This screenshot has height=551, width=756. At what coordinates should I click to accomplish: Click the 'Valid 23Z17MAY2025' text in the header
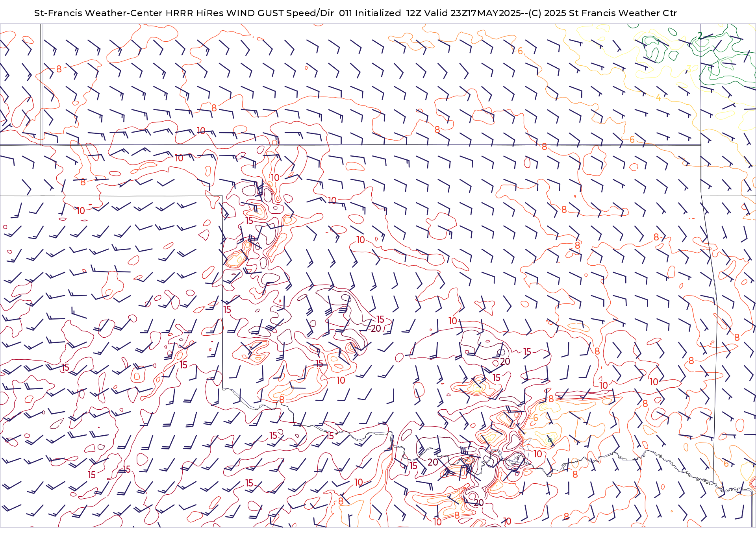[473, 13]
